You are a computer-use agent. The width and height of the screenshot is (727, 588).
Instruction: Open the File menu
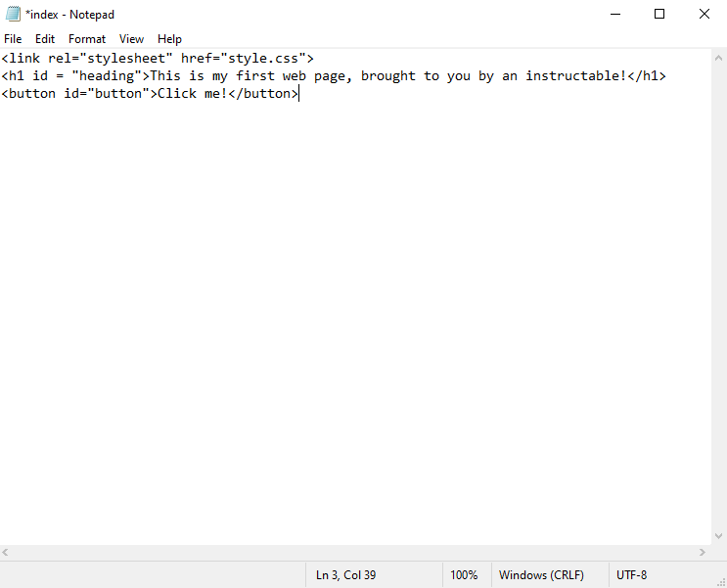point(13,39)
